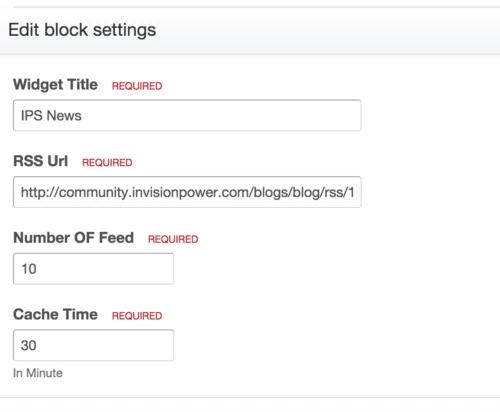
Task: Click the Widget Title input field
Action: (187, 115)
